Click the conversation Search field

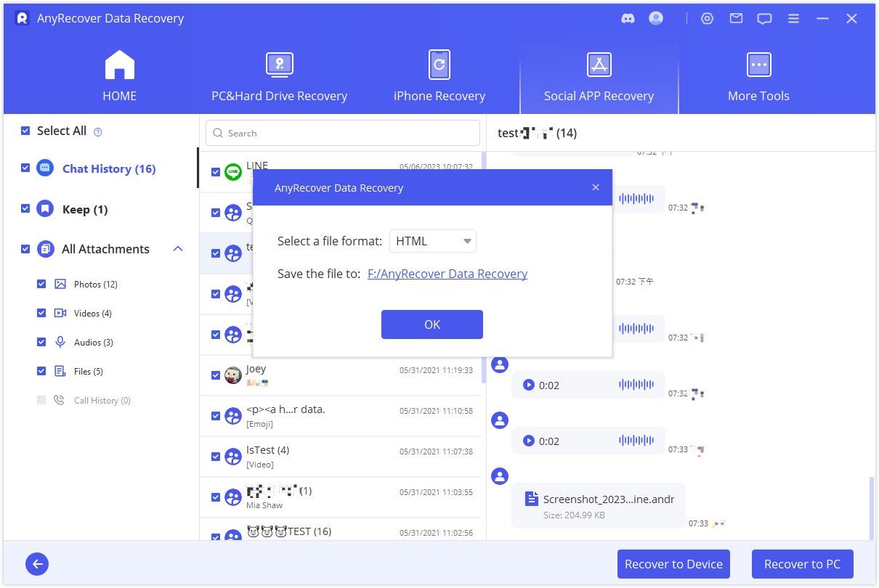[343, 133]
